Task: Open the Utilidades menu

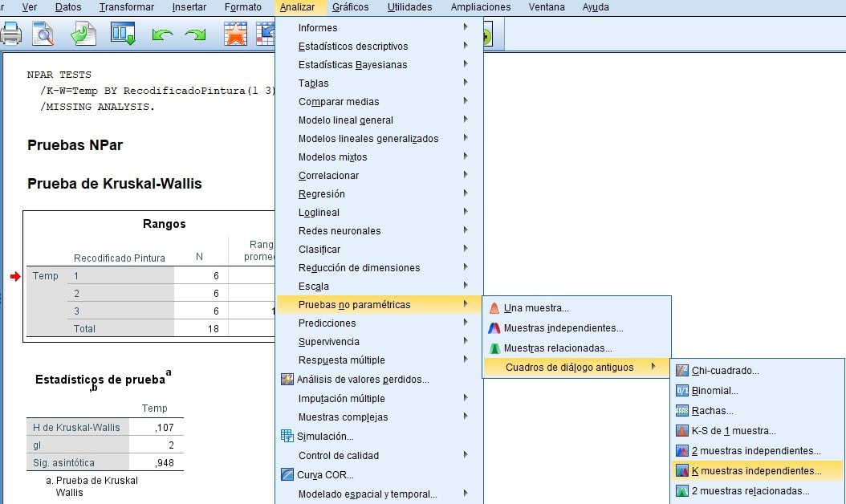Action: [x=409, y=7]
